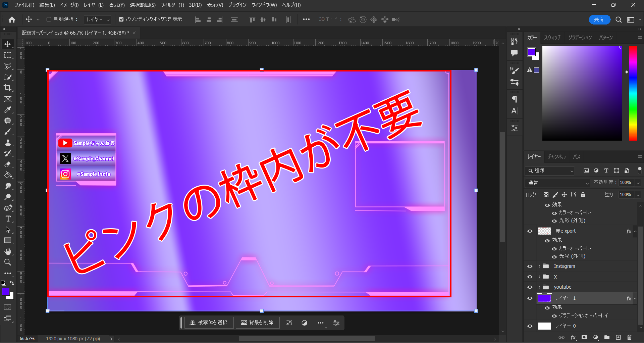Open the auto-select レイヤー dropdown
The width and height of the screenshot is (644, 343).
tap(97, 20)
